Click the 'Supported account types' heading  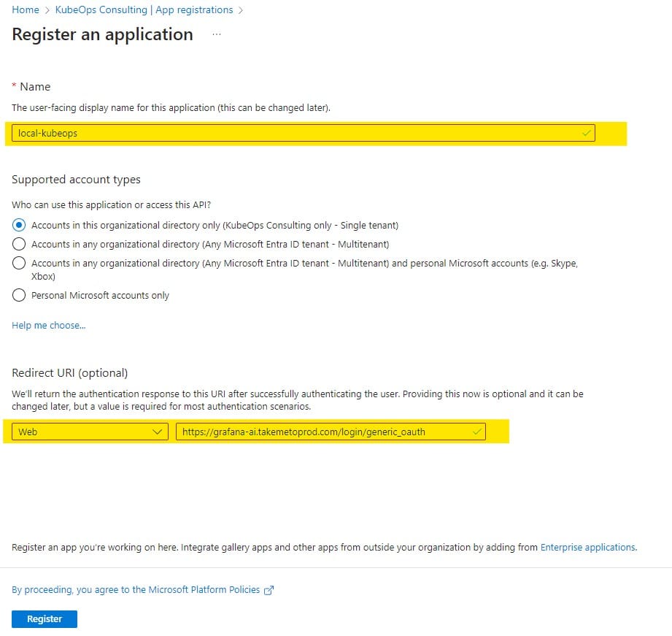pyautogui.click(x=76, y=180)
